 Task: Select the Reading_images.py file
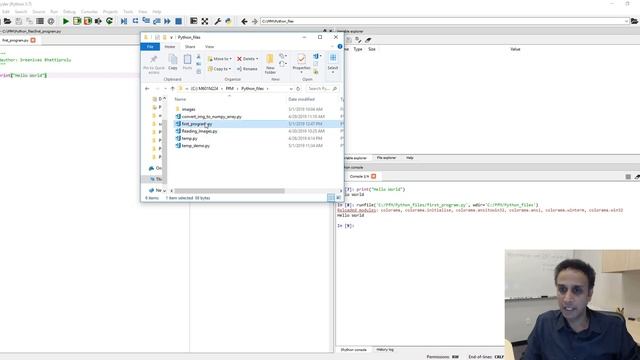click(x=199, y=131)
